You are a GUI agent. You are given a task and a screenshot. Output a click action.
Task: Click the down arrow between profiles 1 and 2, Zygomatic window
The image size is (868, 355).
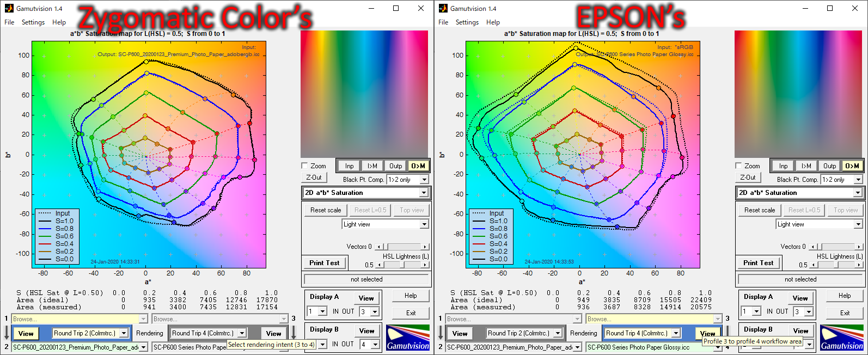click(x=7, y=333)
